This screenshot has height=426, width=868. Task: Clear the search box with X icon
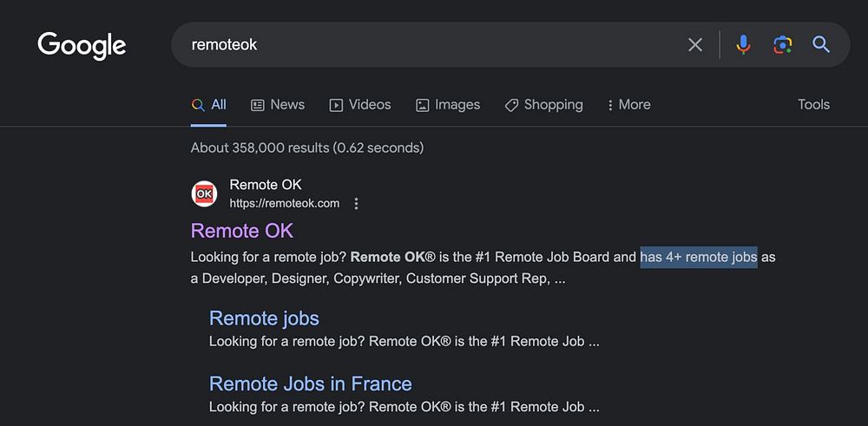click(x=695, y=45)
